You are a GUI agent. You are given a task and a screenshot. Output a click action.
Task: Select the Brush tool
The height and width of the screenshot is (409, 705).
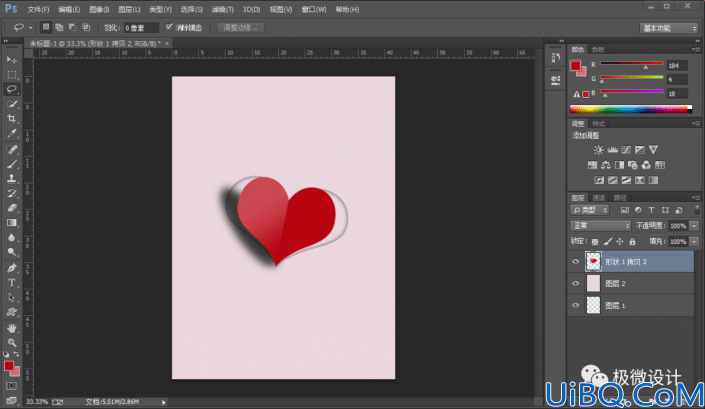click(12, 164)
